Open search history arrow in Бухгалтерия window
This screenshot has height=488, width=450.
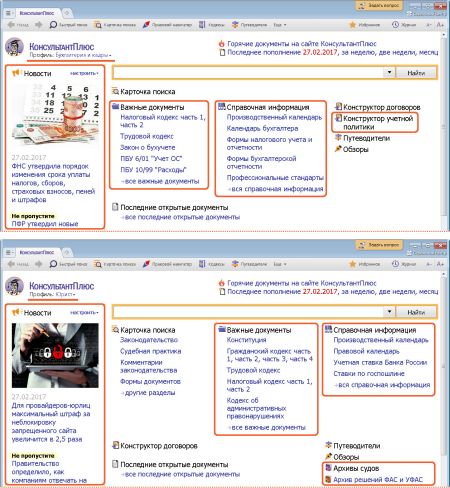pos(389,72)
